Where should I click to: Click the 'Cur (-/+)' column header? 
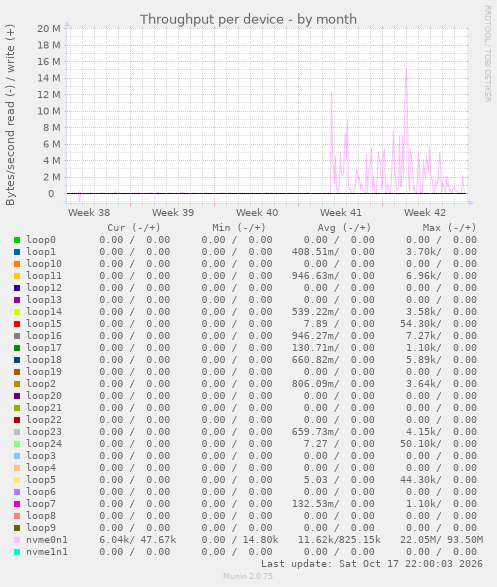click(134, 228)
